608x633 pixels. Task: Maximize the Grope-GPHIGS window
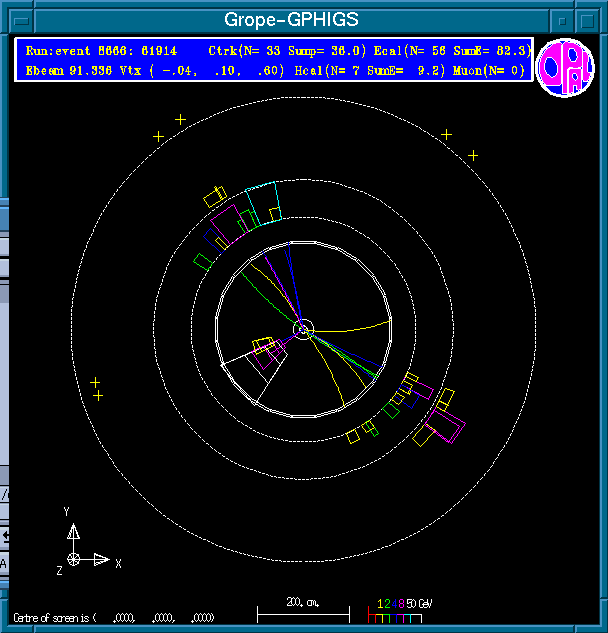coord(587,19)
